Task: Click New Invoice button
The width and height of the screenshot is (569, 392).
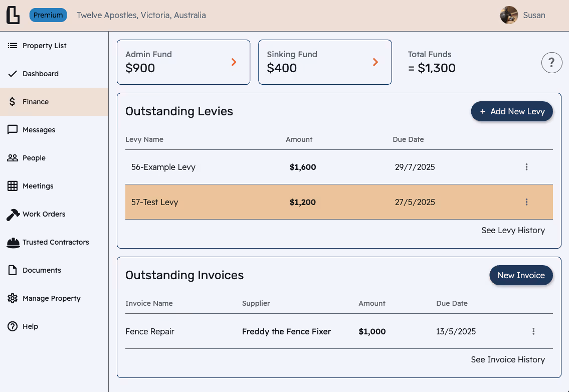Action: click(521, 276)
